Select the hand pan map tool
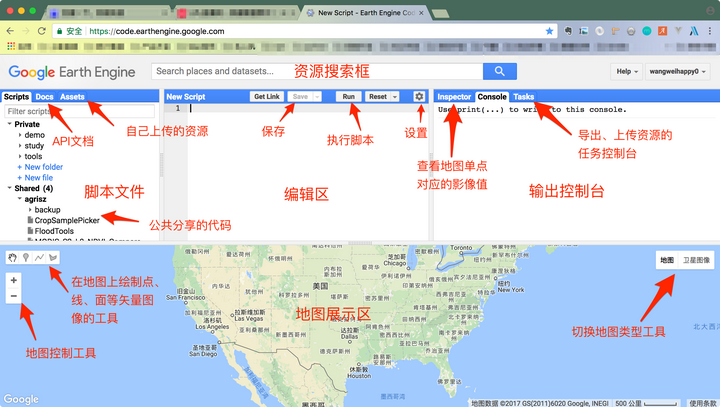Image resolution: width=720 pixels, height=407 pixels. click(x=12, y=258)
